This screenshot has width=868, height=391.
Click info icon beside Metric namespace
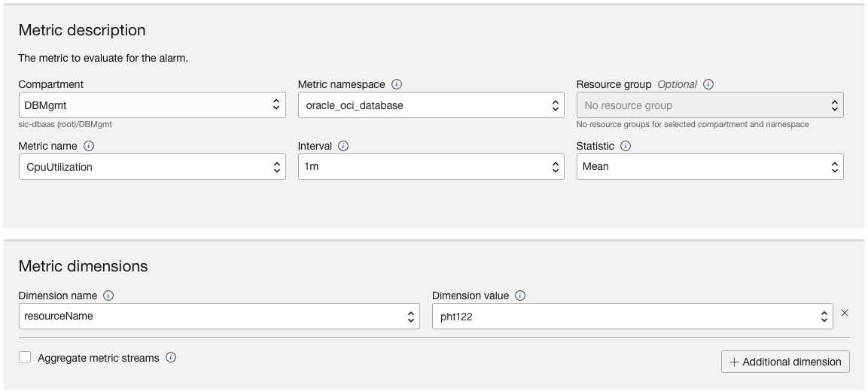pyautogui.click(x=397, y=84)
